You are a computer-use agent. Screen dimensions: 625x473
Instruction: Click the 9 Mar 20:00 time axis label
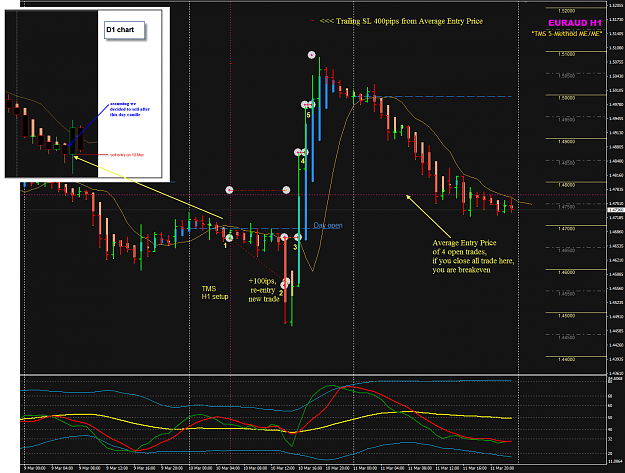tap(172, 468)
